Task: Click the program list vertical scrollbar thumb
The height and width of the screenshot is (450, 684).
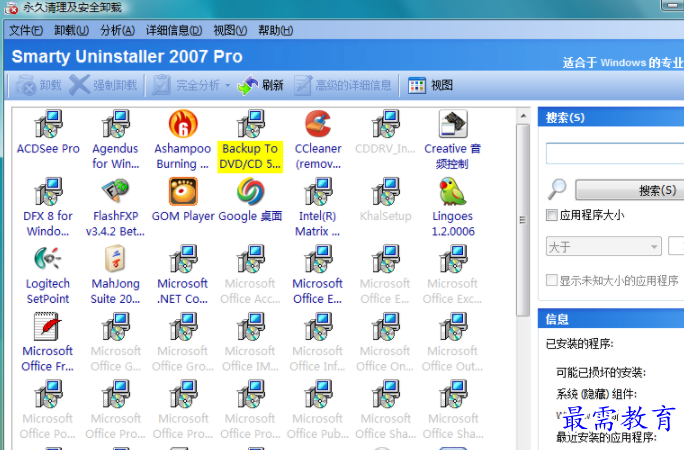Action: click(x=523, y=220)
